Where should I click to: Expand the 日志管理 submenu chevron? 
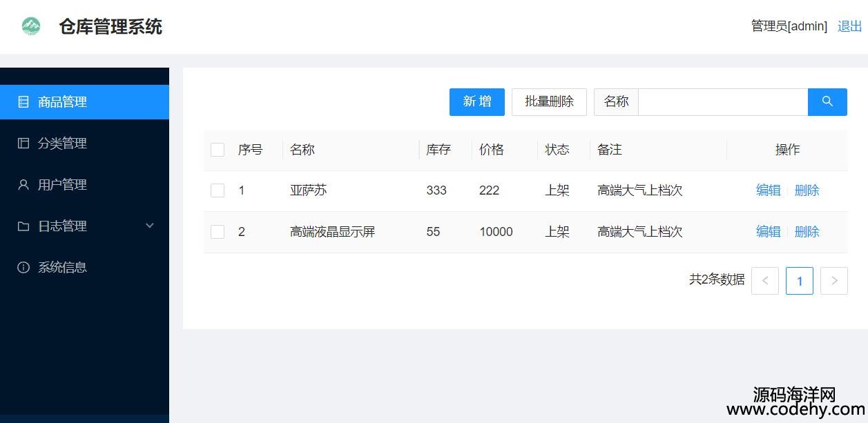(150, 226)
